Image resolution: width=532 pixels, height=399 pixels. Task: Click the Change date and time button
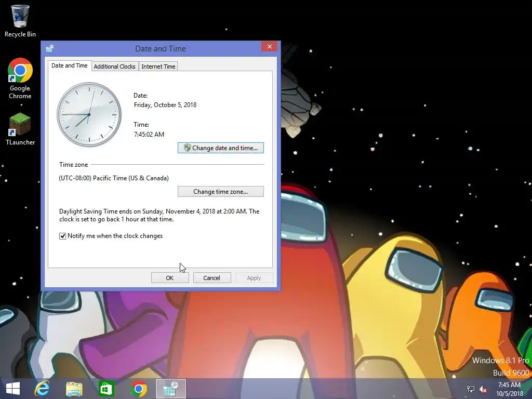[220, 148]
